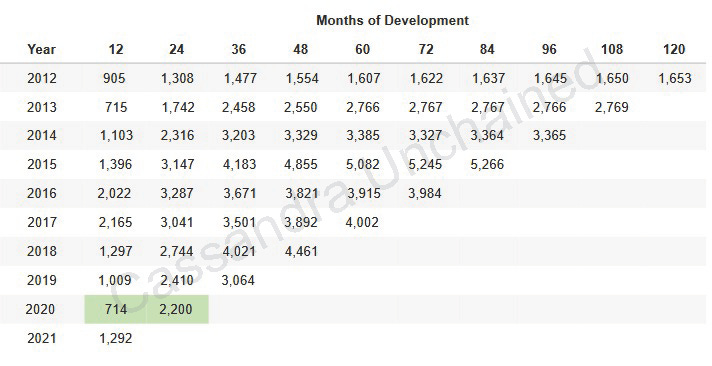The height and width of the screenshot is (366, 712).
Task: Click the value 4,855 in 2015 row
Action: pos(301,164)
